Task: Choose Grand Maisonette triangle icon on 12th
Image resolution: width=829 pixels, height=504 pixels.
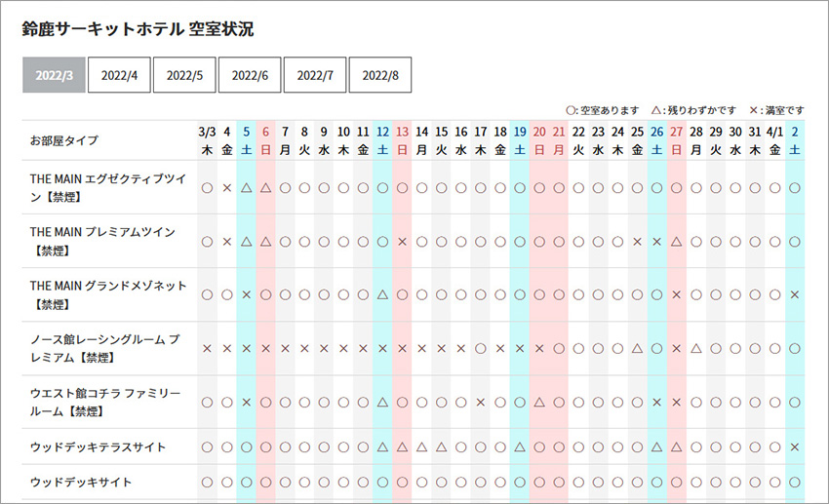Action: click(x=382, y=294)
